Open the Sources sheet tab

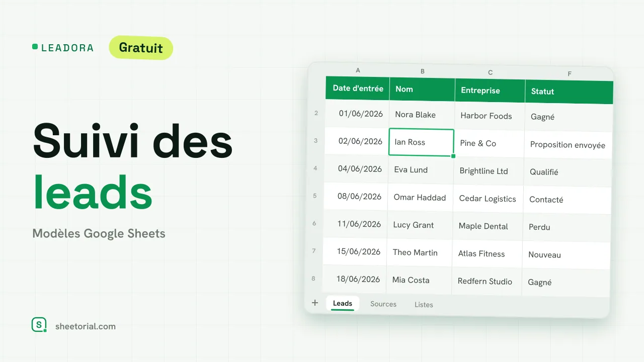[x=383, y=304]
